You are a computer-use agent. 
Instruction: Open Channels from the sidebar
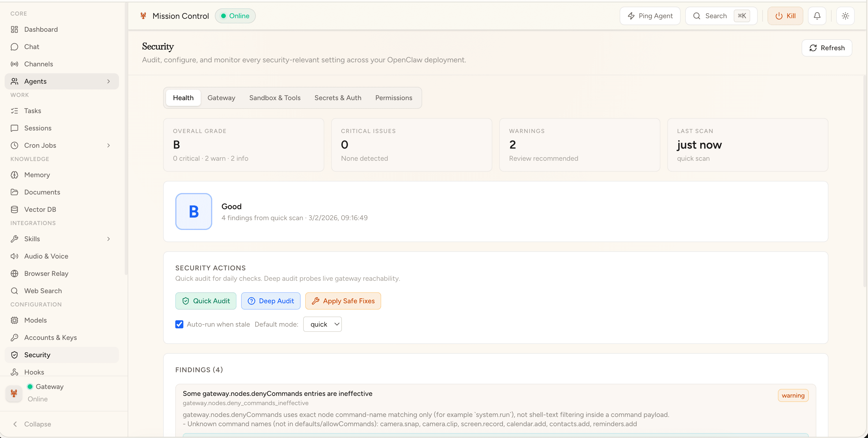point(38,64)
